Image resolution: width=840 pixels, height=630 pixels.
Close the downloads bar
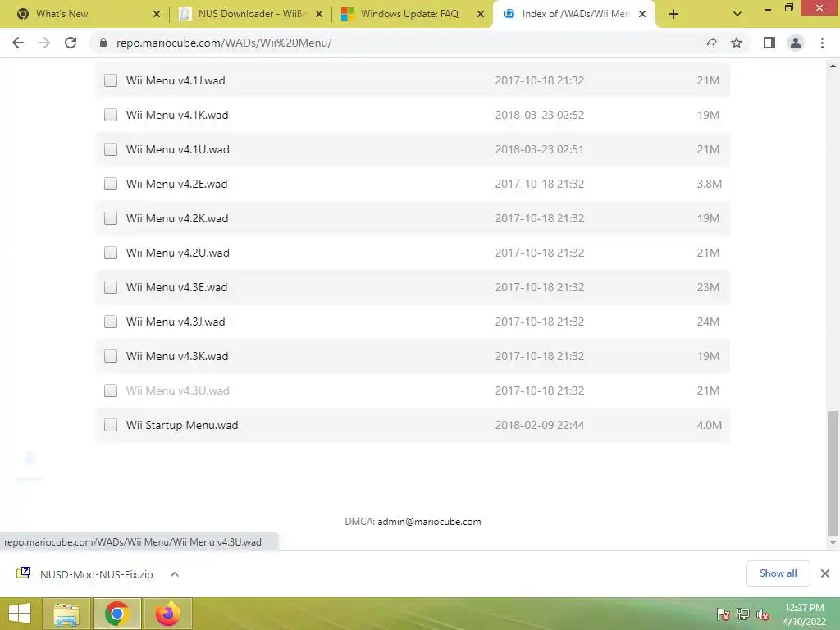coord(825,573)
